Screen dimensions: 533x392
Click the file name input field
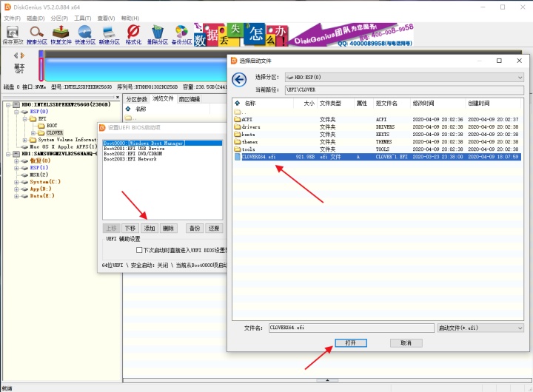[x=352, y=328]
